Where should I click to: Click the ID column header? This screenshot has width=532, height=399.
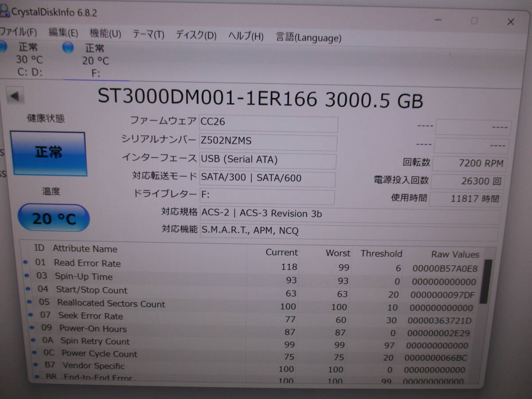(x=39, y=248)
